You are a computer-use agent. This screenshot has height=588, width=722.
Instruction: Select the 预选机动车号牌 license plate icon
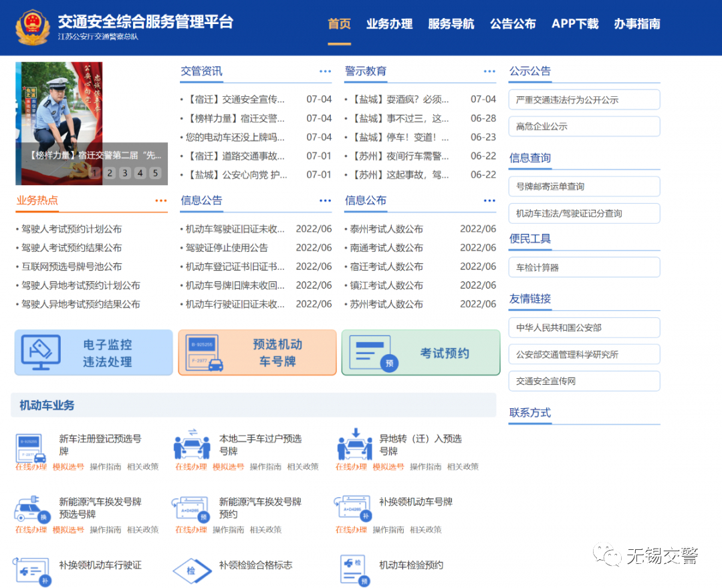(205, 353)
